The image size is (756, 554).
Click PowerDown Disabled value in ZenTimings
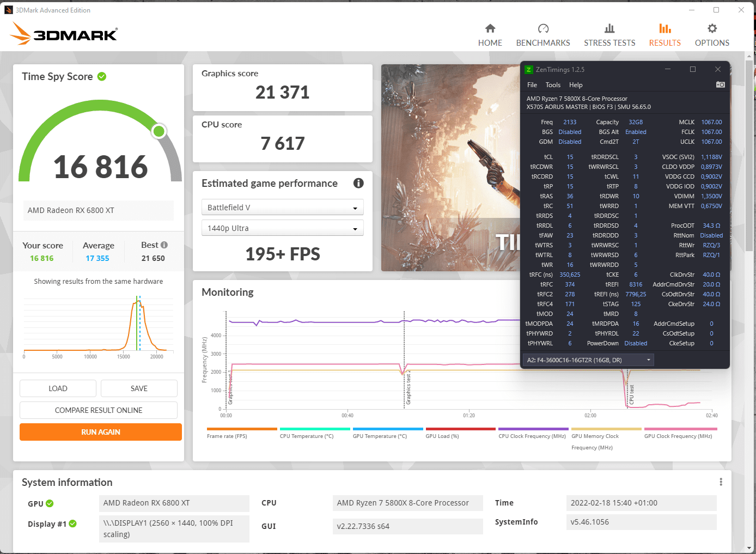point(636,343)
